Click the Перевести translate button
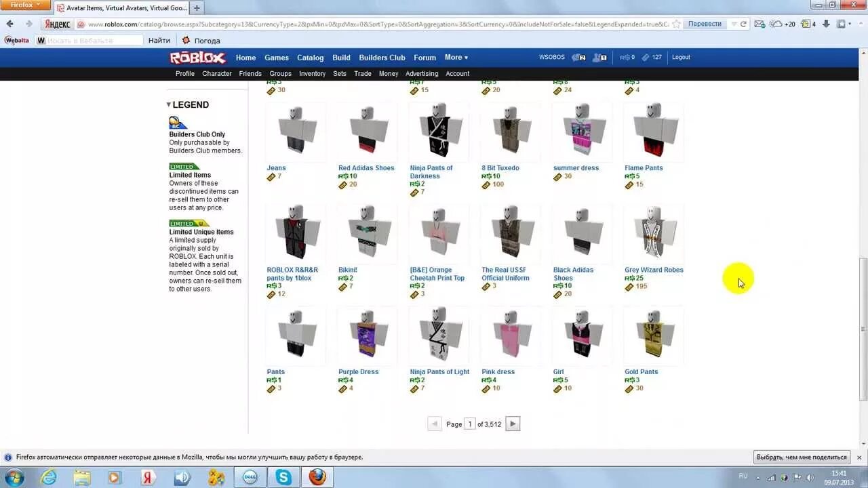The image size is (868, 488). click(705, 24)
